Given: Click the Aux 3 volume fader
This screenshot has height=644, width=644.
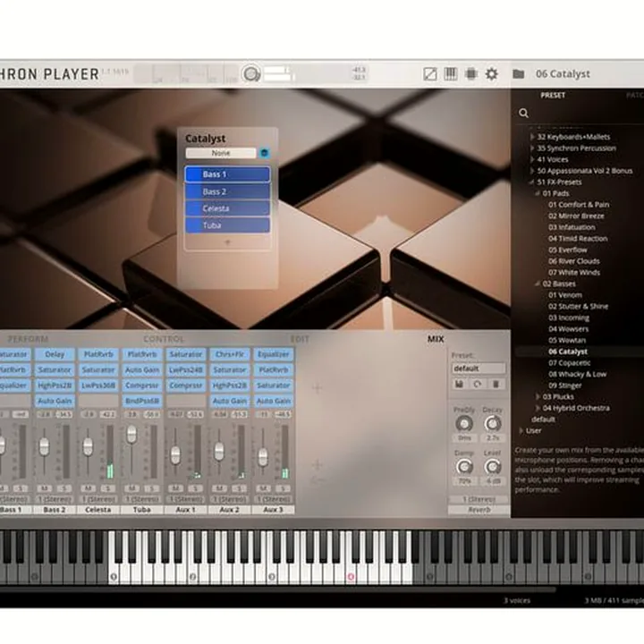Looking at the screenshot, I should click(263, 457).
